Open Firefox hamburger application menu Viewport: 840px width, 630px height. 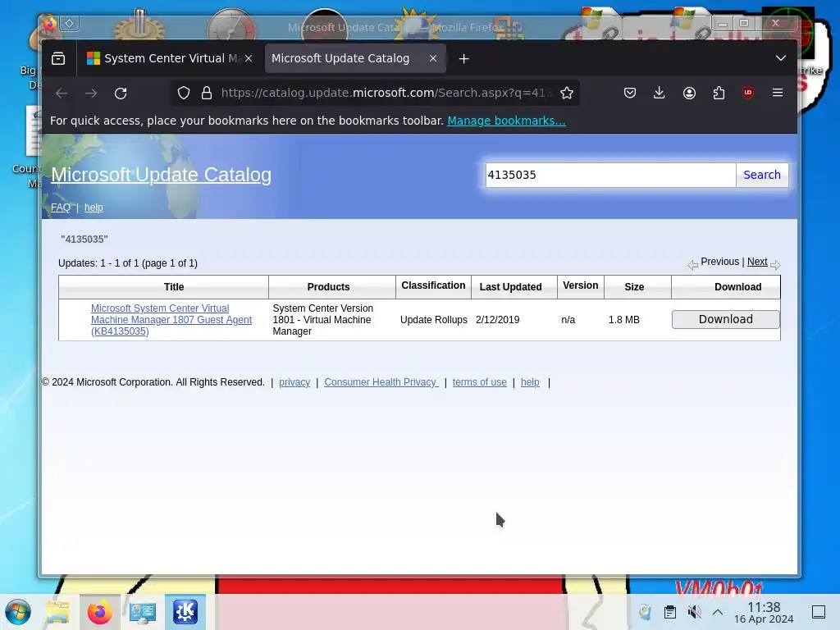[778, 93]
